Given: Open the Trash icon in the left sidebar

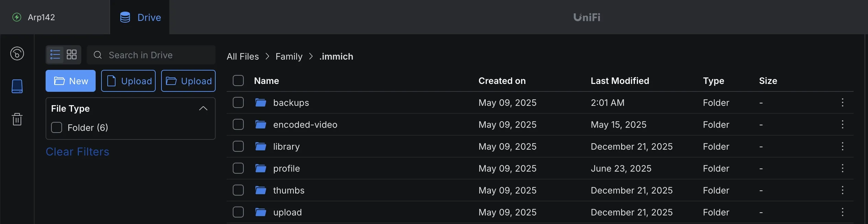Looking at the screenshot, I should point(17,119).
